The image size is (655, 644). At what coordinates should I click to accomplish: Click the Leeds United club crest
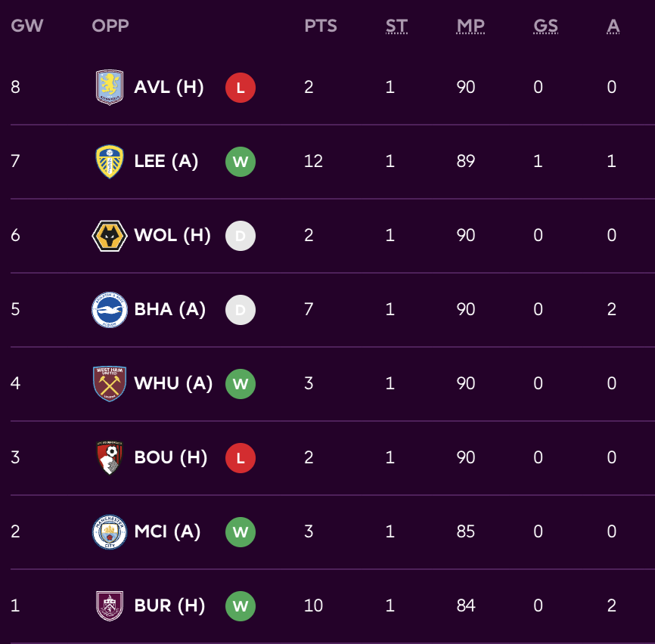110,162
